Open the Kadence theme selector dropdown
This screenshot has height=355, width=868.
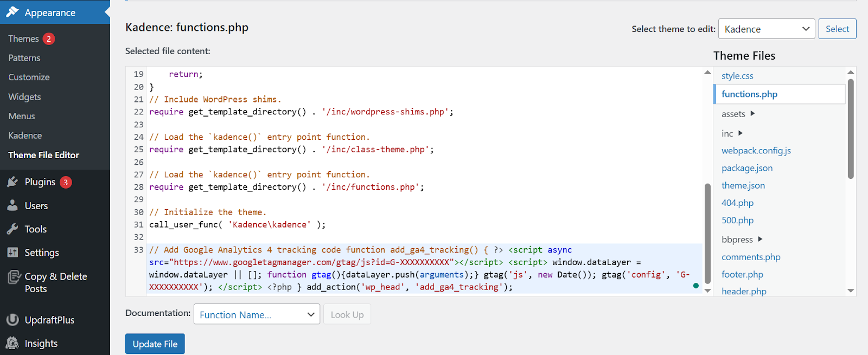coord(767,29)
